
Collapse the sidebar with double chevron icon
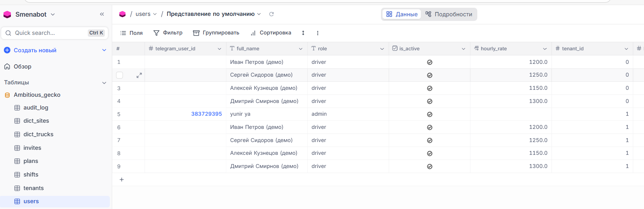coord(102,14)
